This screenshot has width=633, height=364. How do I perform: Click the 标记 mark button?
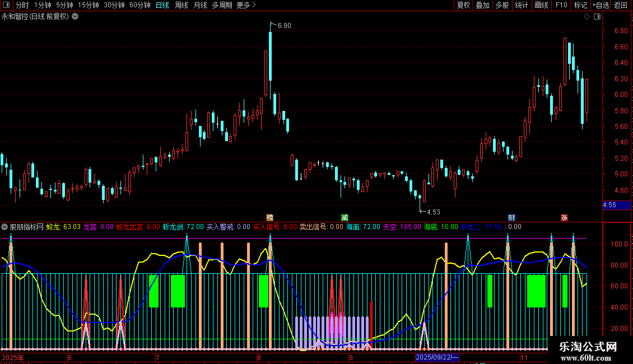[x=580, y=5]
